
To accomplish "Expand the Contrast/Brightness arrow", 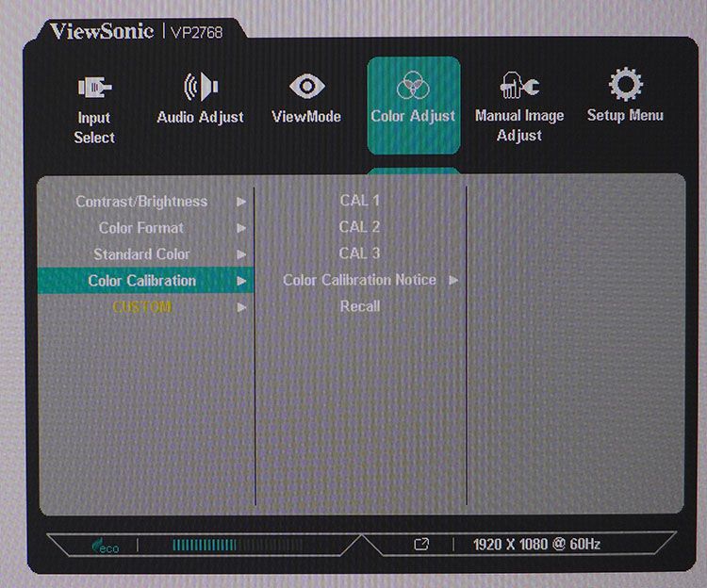I will point(241,202).
